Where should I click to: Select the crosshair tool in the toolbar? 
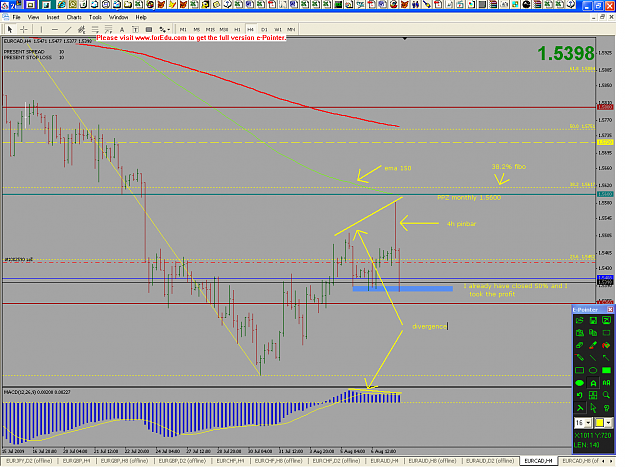pos(24,29)
